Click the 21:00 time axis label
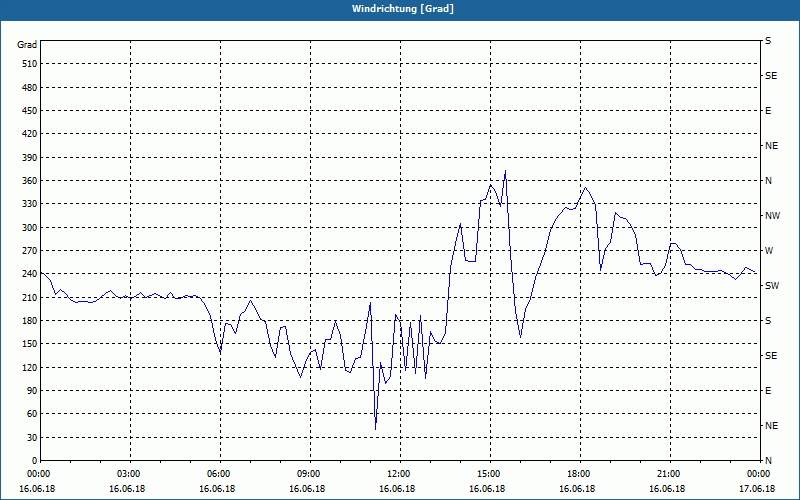The image size is (800, 500). 669,474
